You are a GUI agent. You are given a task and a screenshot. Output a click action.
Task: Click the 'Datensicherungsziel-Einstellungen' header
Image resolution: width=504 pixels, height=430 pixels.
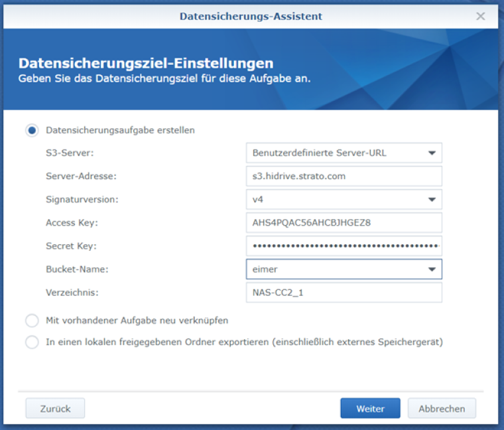point(146,63)
